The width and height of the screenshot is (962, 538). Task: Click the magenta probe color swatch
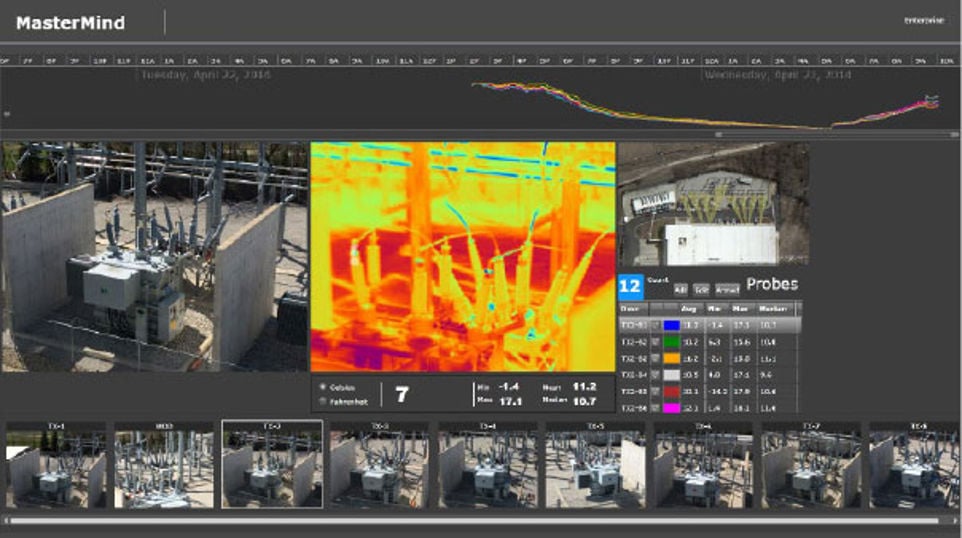(x=670, y=408)
